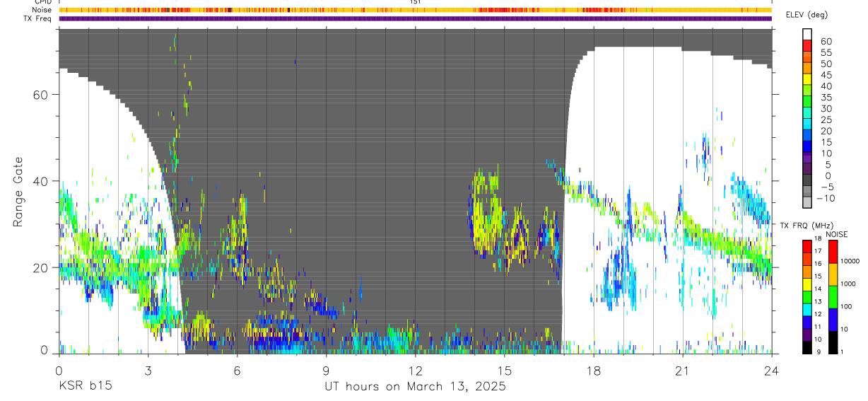The height and width of the screenshot is (401, 868).
Task: Click NOISE scale label '1000'
Action: click(x=850, y=283)
